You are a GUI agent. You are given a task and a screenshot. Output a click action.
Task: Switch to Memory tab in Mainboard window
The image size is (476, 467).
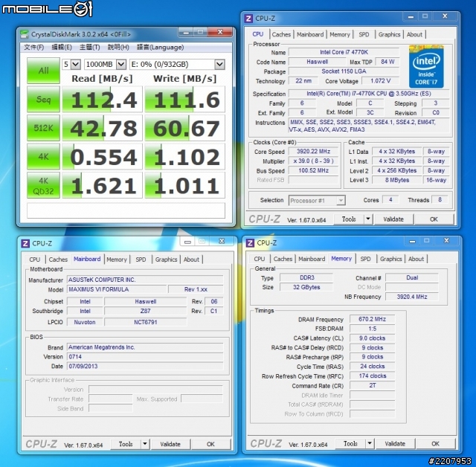click(x=117, y=260)
